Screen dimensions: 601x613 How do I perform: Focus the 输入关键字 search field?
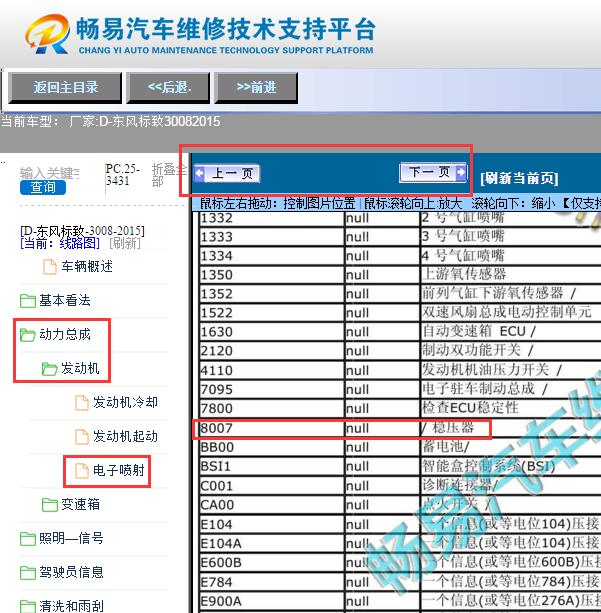click(50, 173)
